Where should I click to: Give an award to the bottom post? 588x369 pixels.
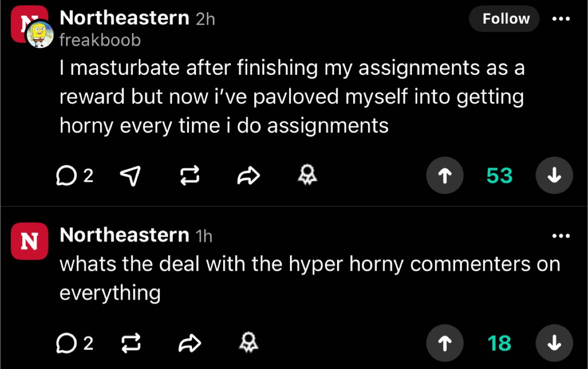coord(248,343)
